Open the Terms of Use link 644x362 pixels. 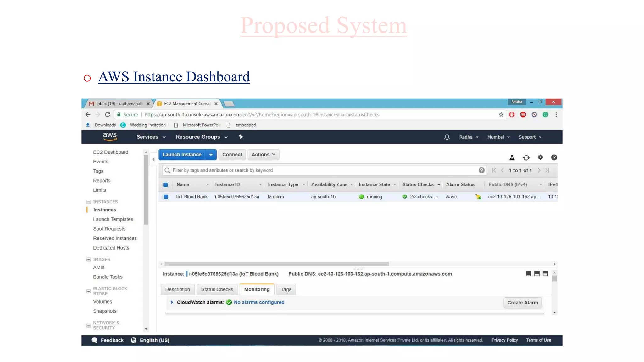click(x=539, y=340)
